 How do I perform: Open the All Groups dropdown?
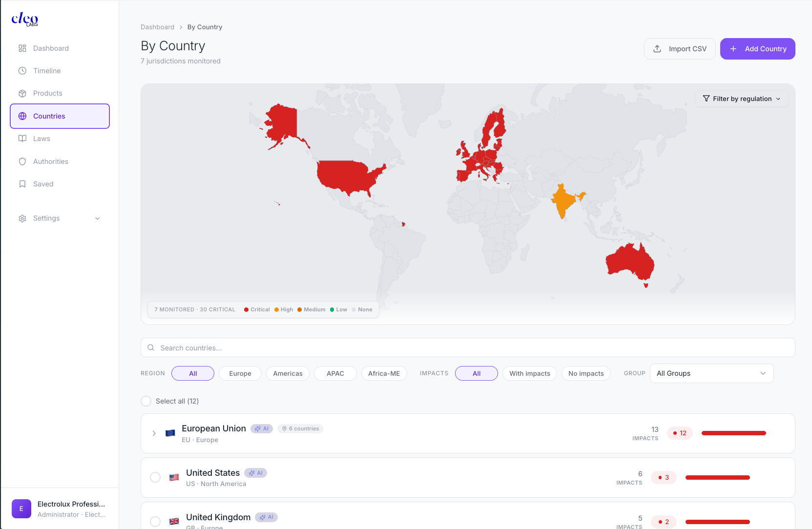click(x=711, y=373)
